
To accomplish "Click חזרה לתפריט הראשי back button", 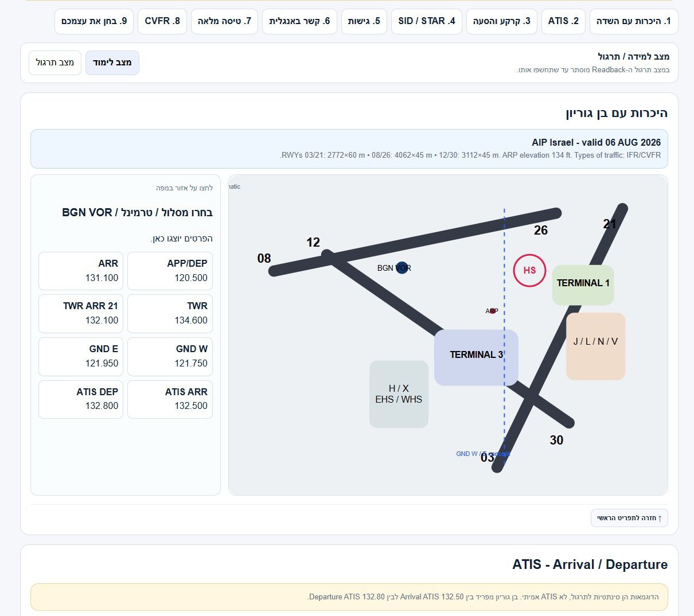I will 629,518.
